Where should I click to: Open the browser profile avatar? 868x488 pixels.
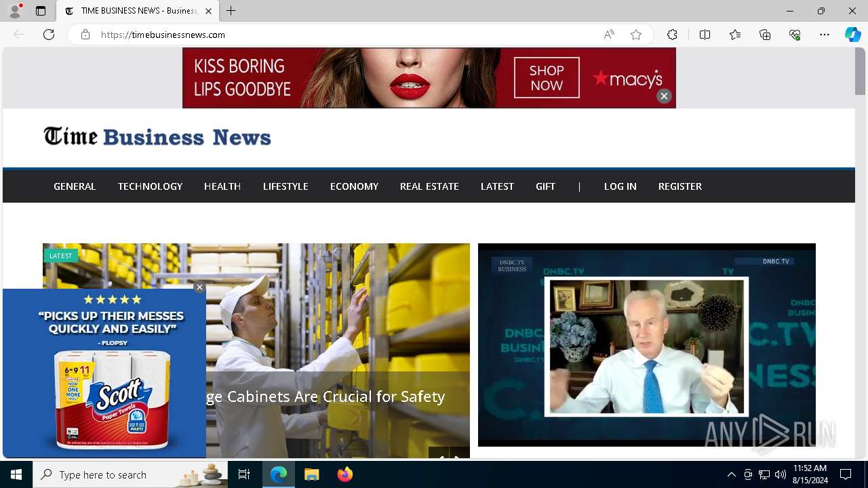[15, 11]
